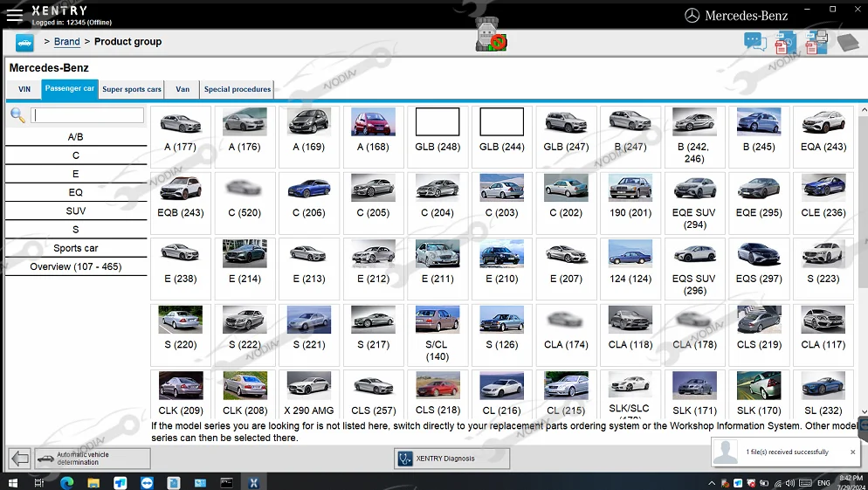Filter by A/B class category
The width and height of the screenshot is (868, 490).
76,137
